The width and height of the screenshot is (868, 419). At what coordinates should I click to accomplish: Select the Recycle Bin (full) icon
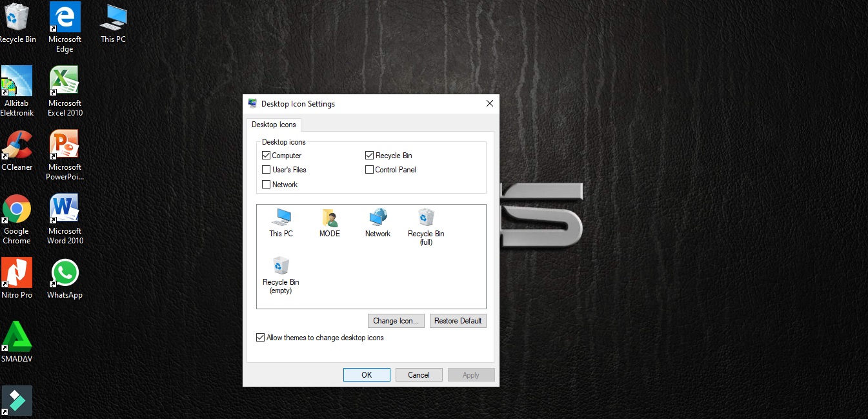coord(426,220)
